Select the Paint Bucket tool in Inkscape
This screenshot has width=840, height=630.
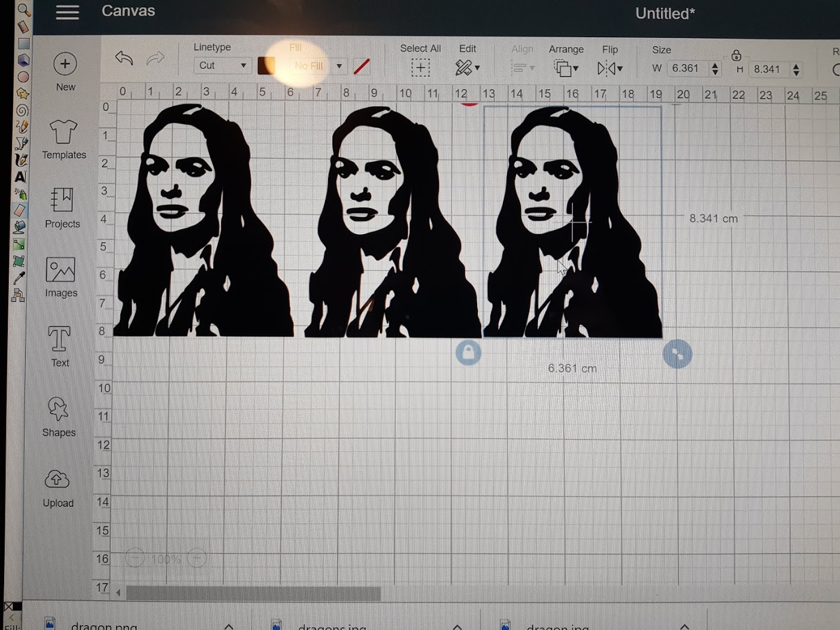pos(19,227)
